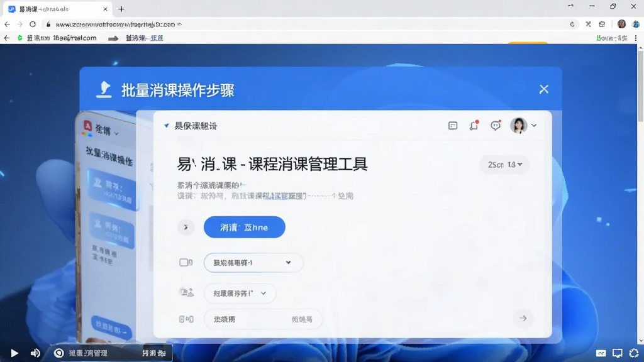Click the lock icon in address bar
Screen dimensions: 644x362
[48, 25]
